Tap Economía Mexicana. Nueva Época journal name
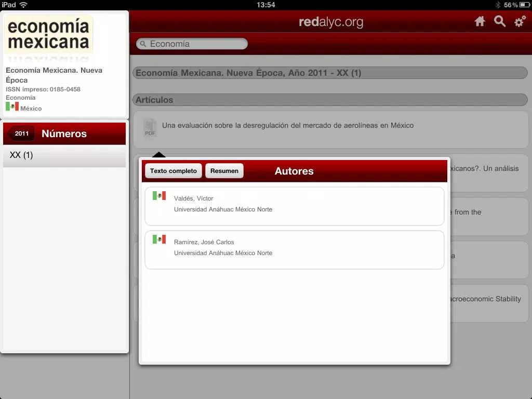532x399 pixels. pyautogui.click(x=54, y=75)
